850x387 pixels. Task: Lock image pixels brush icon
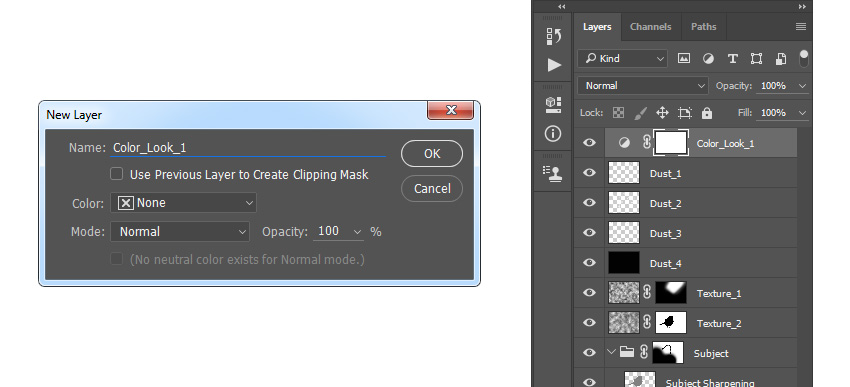click(640, 113)
